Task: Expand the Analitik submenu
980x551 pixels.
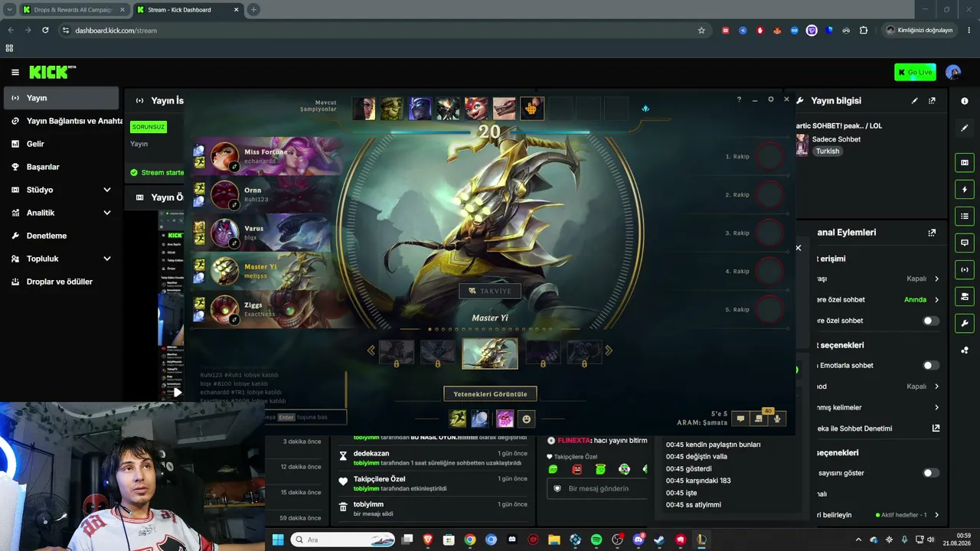Action: (107, 213)
